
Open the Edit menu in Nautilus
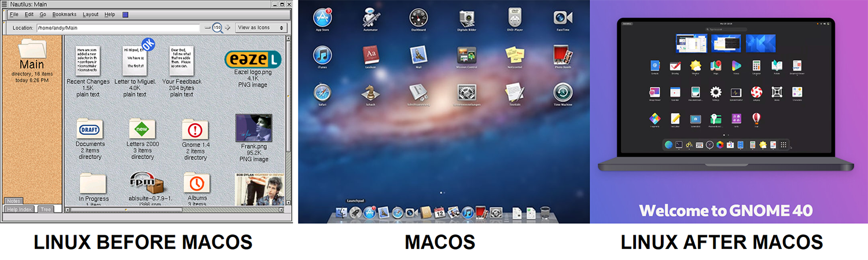tap(29, 14)
